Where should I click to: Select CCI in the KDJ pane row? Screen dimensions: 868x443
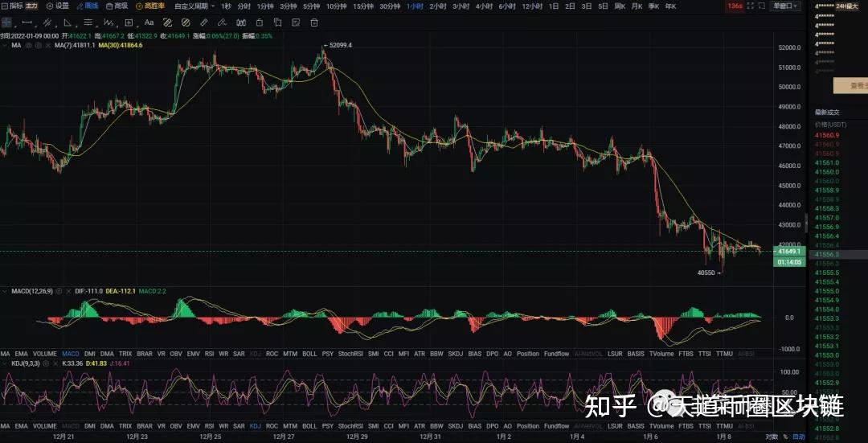click(x=389, y=426)
